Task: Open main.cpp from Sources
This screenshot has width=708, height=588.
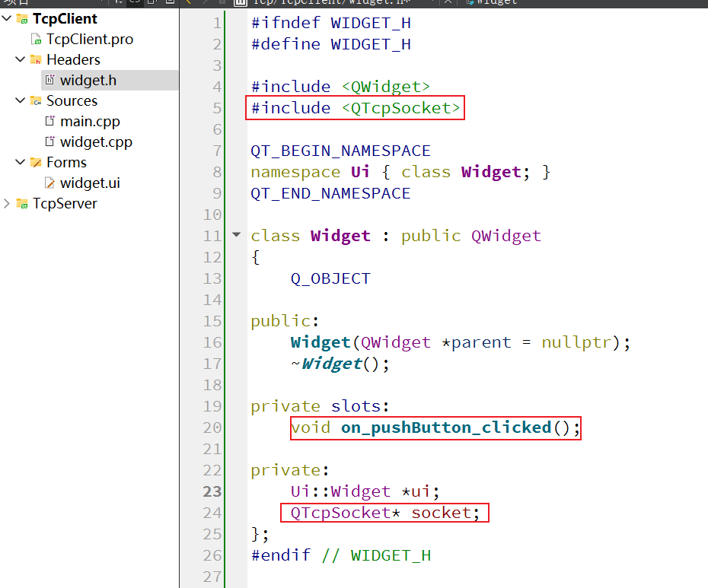Action: 90,122
